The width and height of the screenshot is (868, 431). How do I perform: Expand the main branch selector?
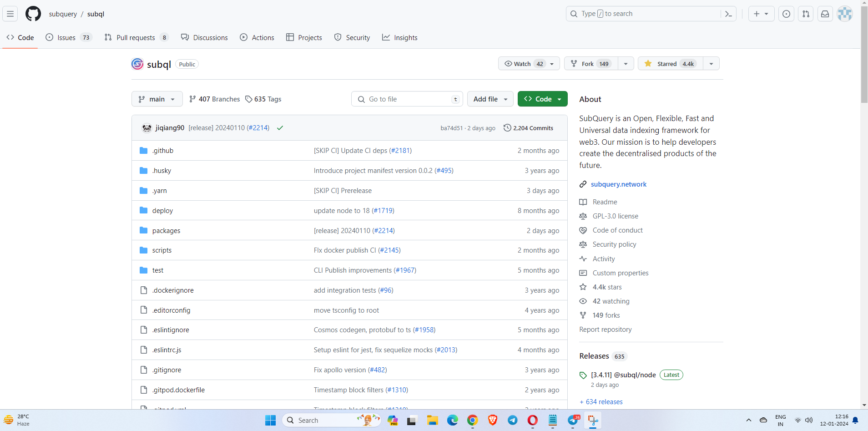click(x=157, y=99)
